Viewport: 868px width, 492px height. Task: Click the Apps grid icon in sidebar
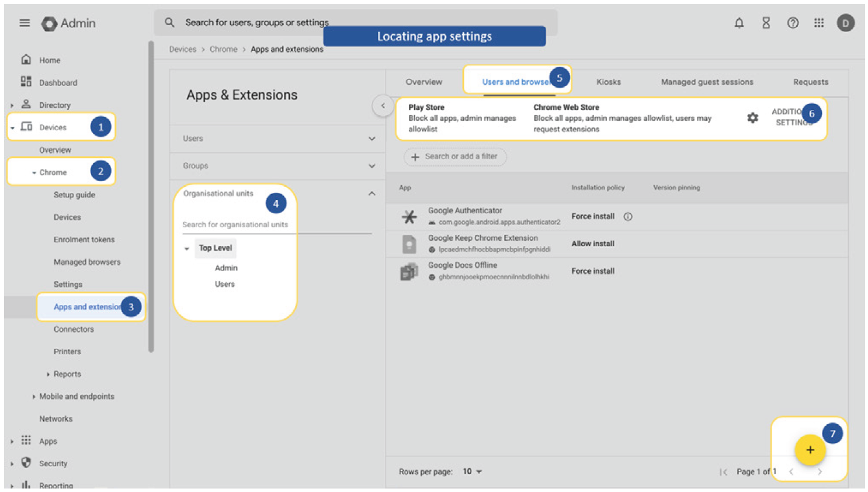(26, 441)
